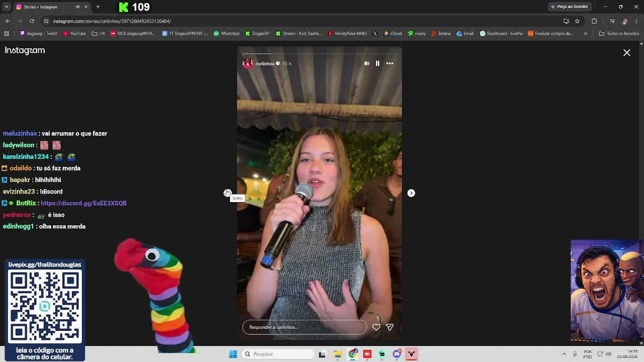Click the browser back arrow

[x=8, y=21]
